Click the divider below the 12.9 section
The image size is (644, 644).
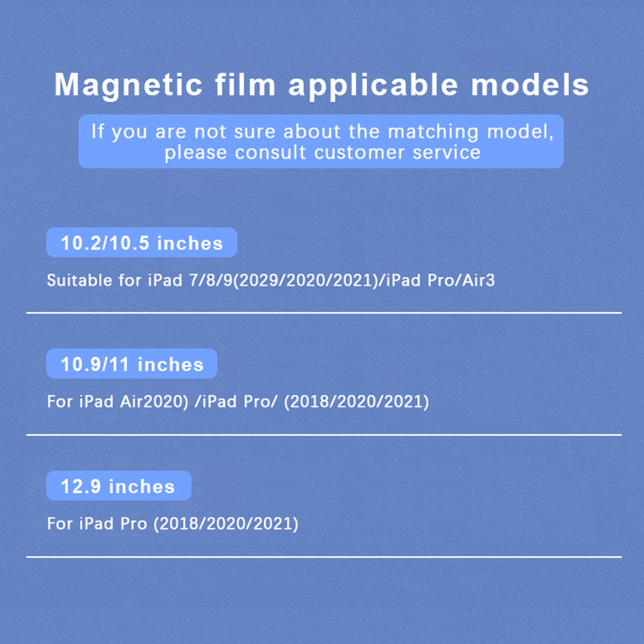pyautogui.click(x=324, y=557)
